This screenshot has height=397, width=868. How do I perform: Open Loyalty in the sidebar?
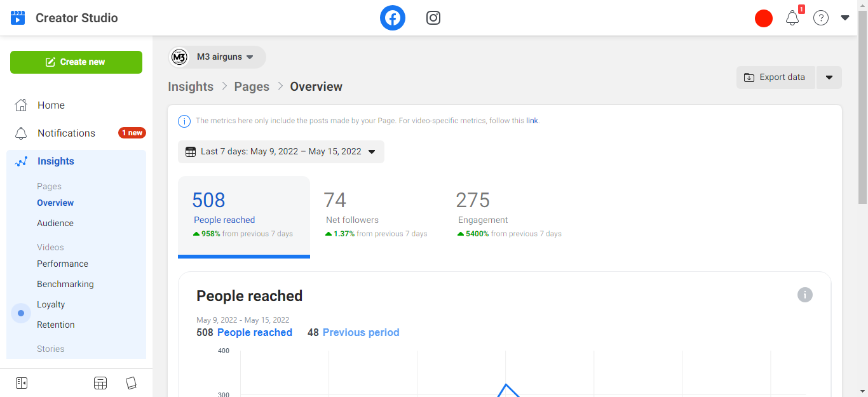(51, 304)
